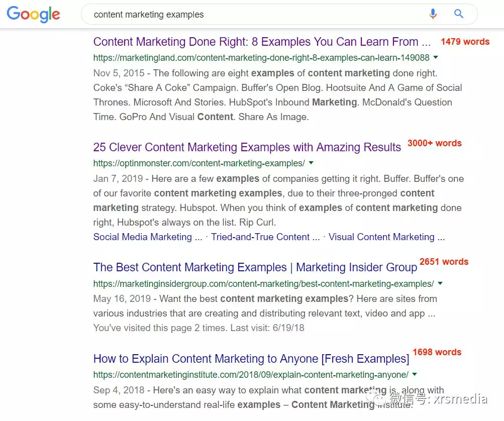Expand the dropdown arrow beside marketinginsidergroup.com URL
Viewport: 504px width, 421px height.
(440, 283)
